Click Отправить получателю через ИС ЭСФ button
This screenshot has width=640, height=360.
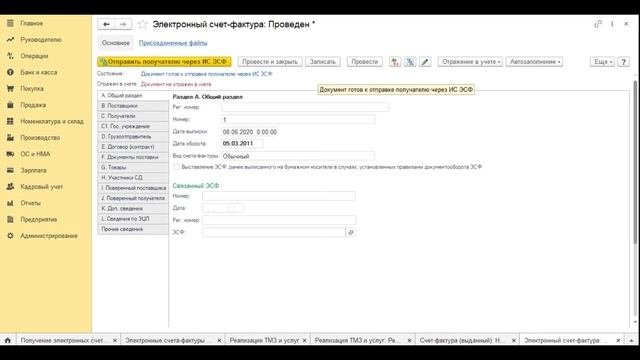(164, 62)
